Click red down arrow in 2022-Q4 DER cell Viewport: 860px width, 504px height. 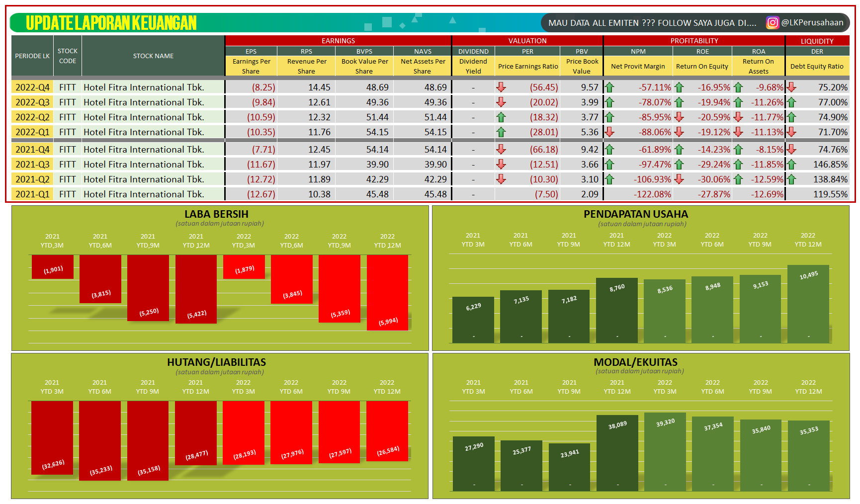tap(790, 87)
